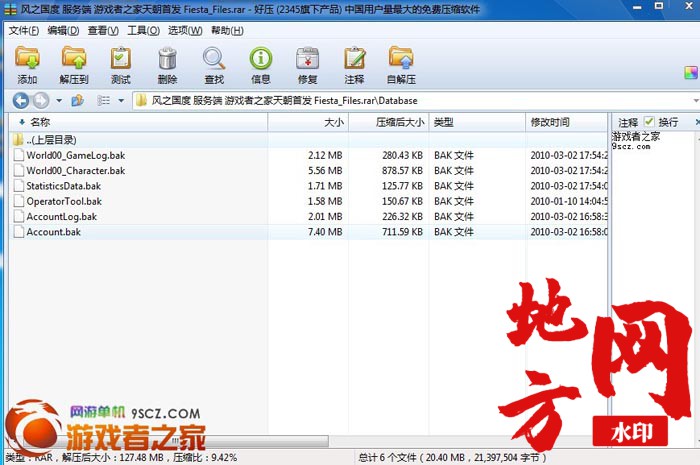Open the 注释 (Comment) editor icon
Screen dimensions: 700x465
tap(354, 66)
